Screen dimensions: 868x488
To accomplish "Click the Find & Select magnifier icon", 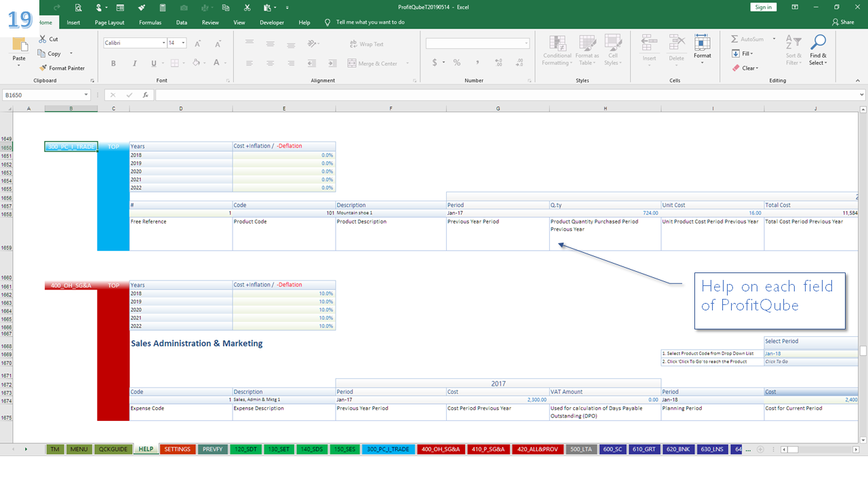I will click(x=818, y=42).
